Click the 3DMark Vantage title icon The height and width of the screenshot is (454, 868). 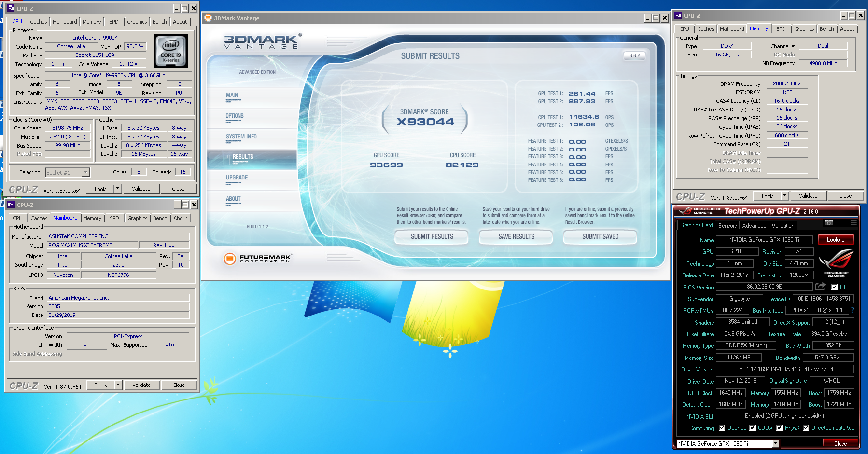tap(208, 18)
